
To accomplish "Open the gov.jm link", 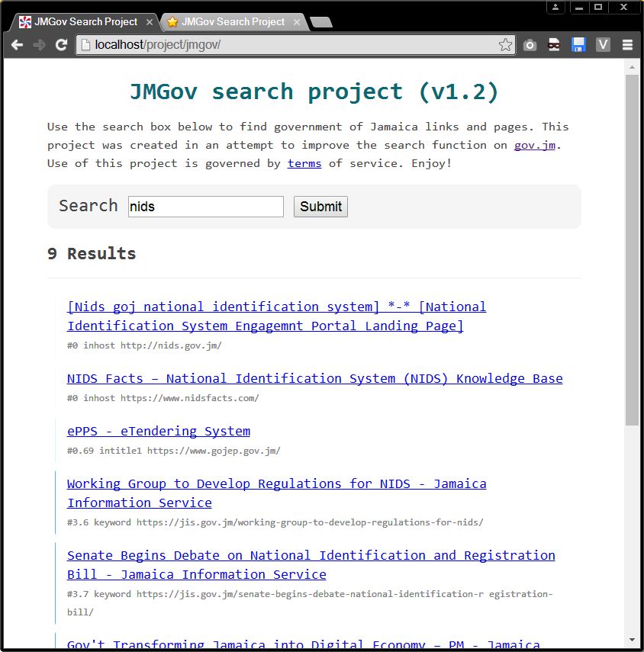I will [x=535, y=145].
